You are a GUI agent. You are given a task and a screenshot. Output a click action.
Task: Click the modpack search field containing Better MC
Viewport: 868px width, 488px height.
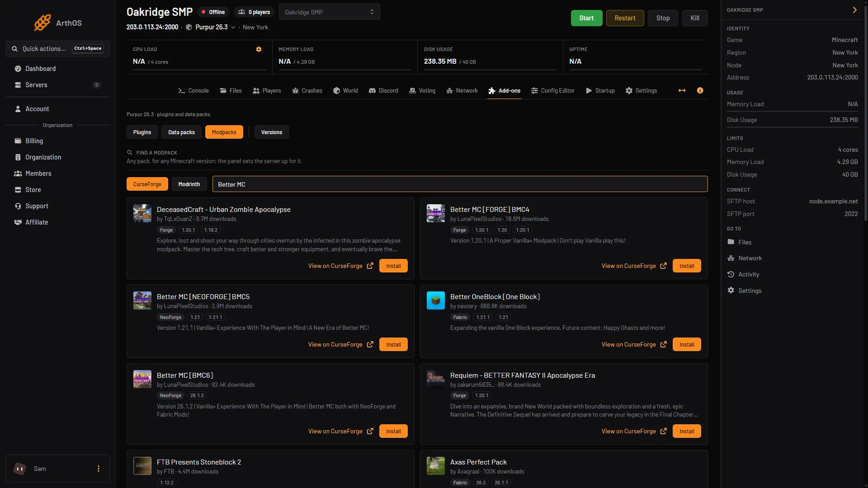(460, 184)
